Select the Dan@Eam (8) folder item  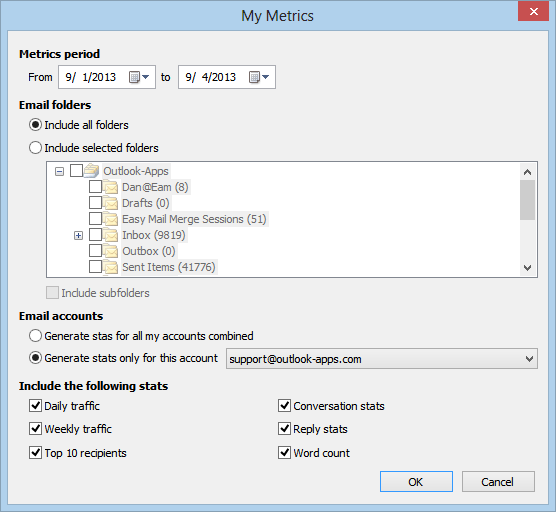pyautogui.click(x=155, y=187)
